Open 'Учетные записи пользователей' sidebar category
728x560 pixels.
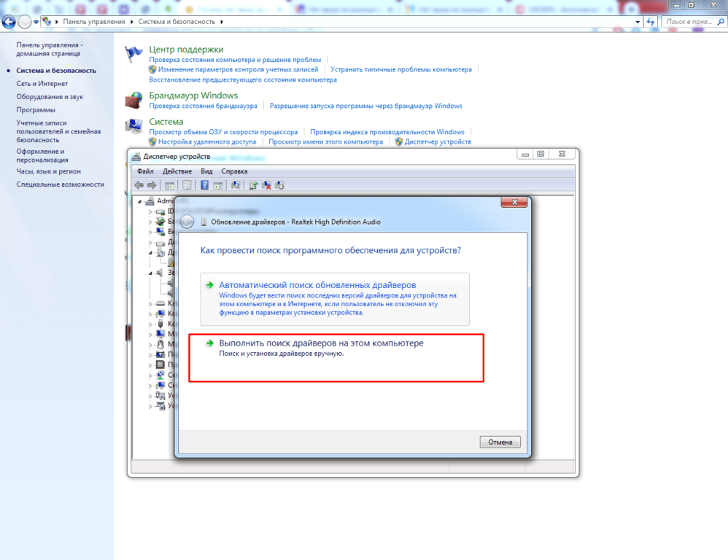click(58, 131)
